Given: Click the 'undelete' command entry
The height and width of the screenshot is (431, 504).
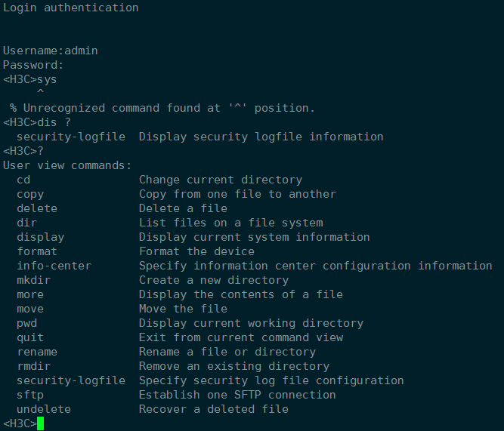Looking at the screenshot, I should [44, 409].
